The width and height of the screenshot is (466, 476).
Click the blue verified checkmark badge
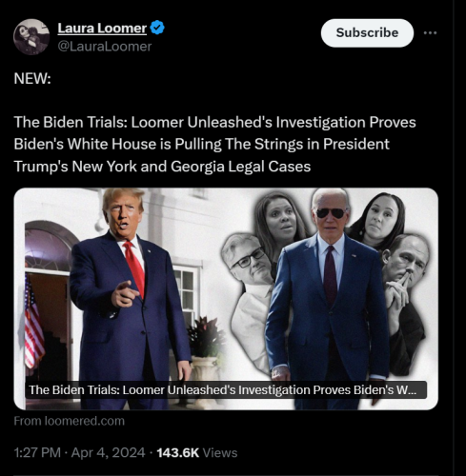pyautogui.click(x=157, y=28)
